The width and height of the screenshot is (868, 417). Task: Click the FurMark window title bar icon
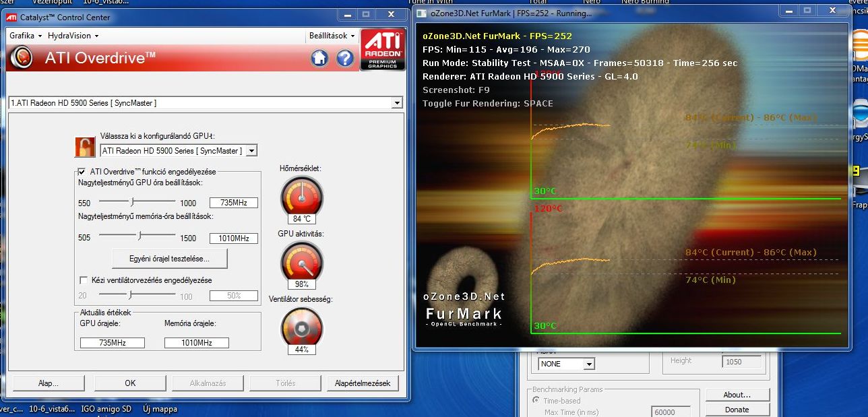[x=421, y=13]
